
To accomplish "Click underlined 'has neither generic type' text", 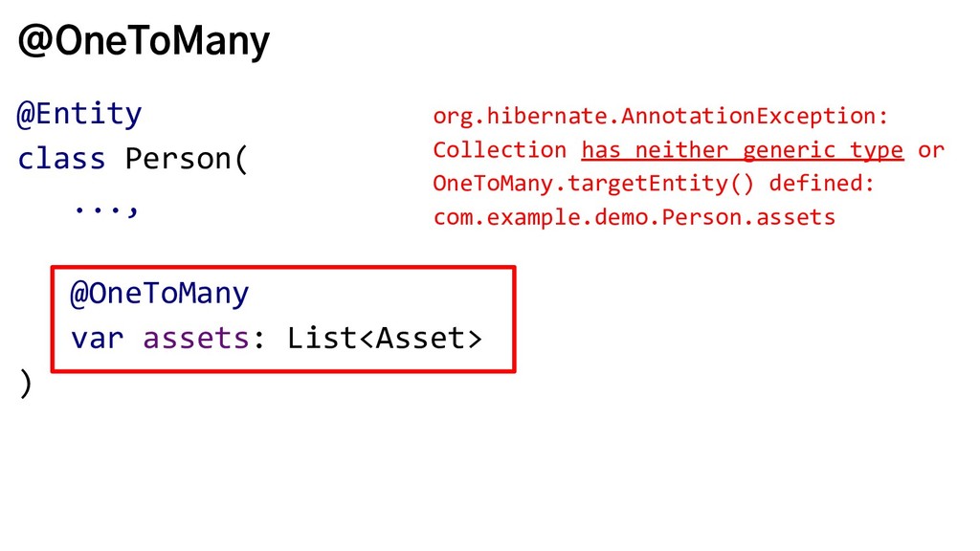I will click(743, 150).
